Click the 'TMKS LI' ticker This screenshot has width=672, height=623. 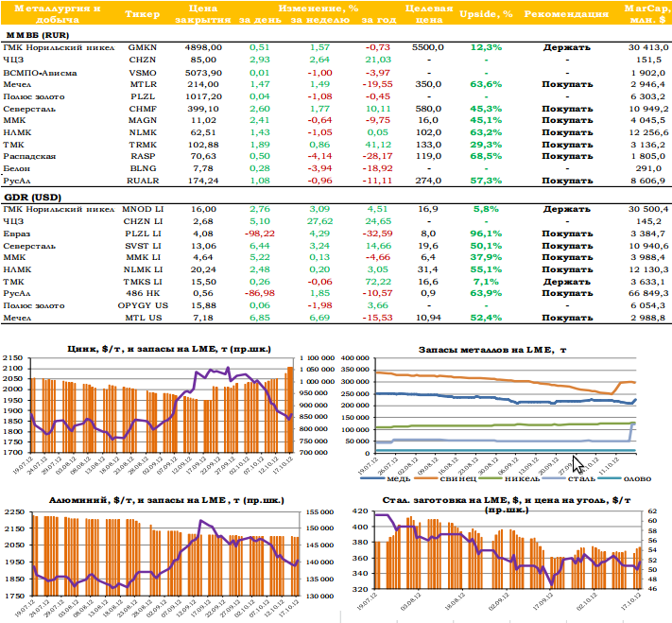click(143, 282)
